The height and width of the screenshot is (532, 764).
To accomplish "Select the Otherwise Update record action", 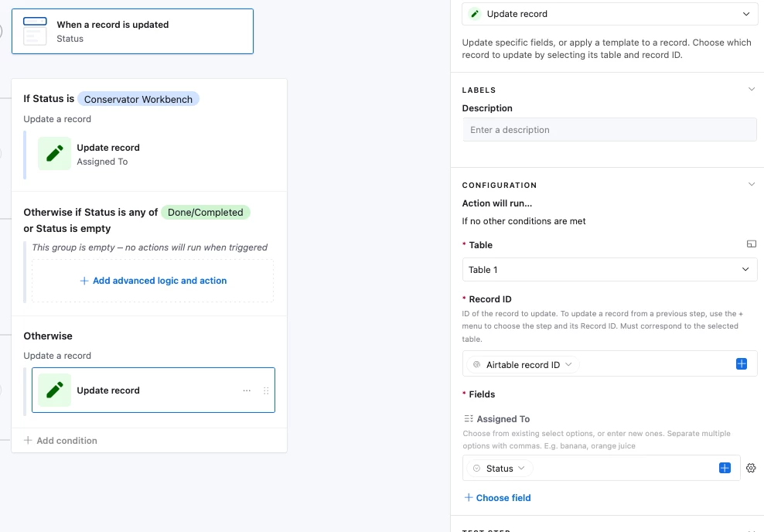I will (153, 390).
